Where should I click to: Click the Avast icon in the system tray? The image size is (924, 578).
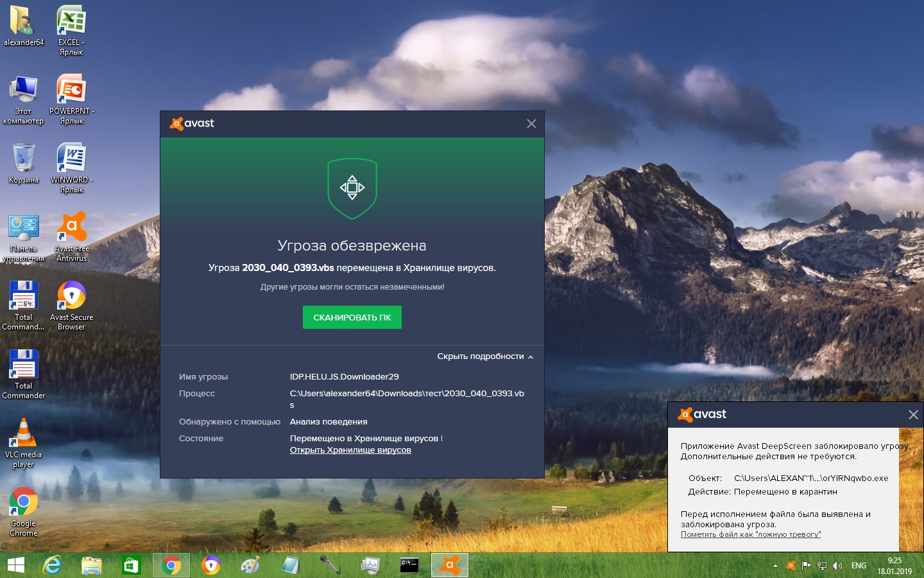click(x=791, y=566)
